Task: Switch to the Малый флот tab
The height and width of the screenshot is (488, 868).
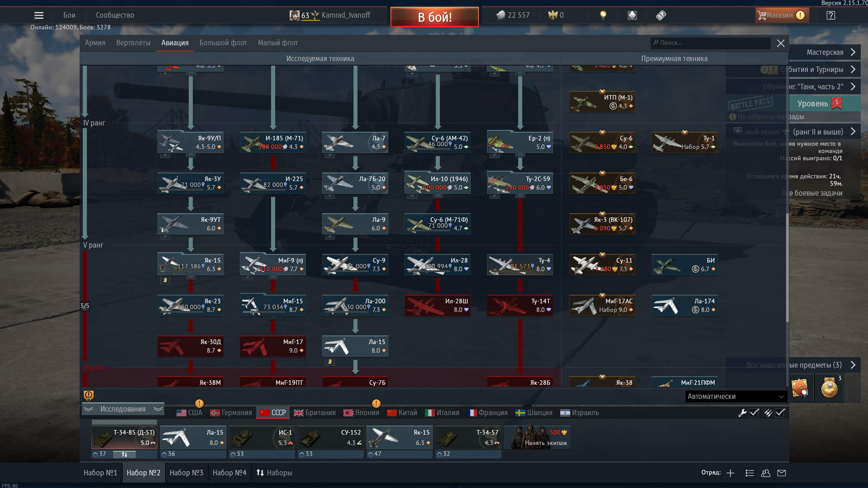Action: [278, 43]
